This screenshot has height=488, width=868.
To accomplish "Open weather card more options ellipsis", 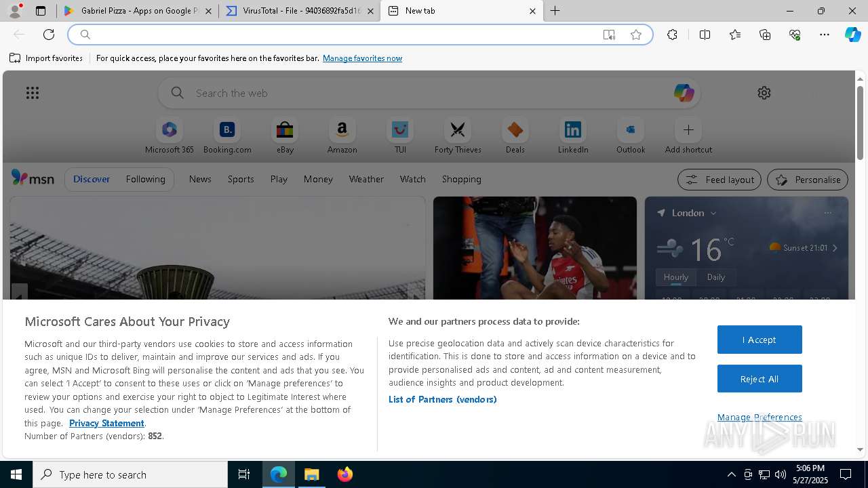I will click(x=828, y=213).
